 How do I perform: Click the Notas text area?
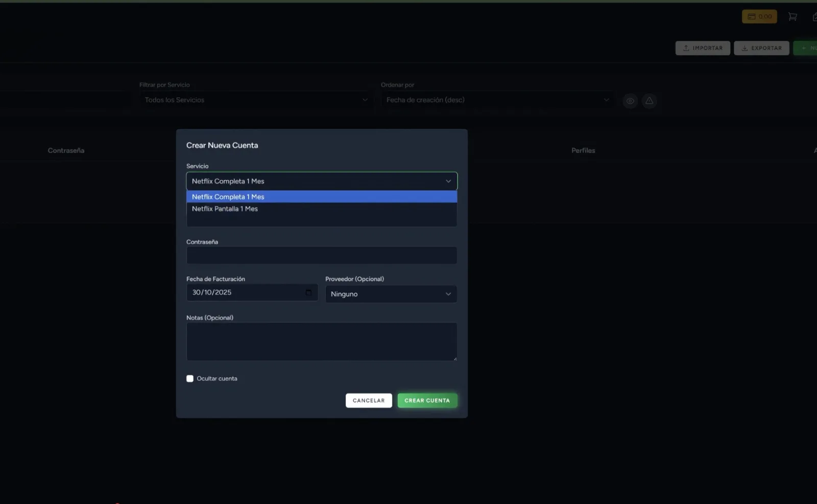click(x=322, y=342)
